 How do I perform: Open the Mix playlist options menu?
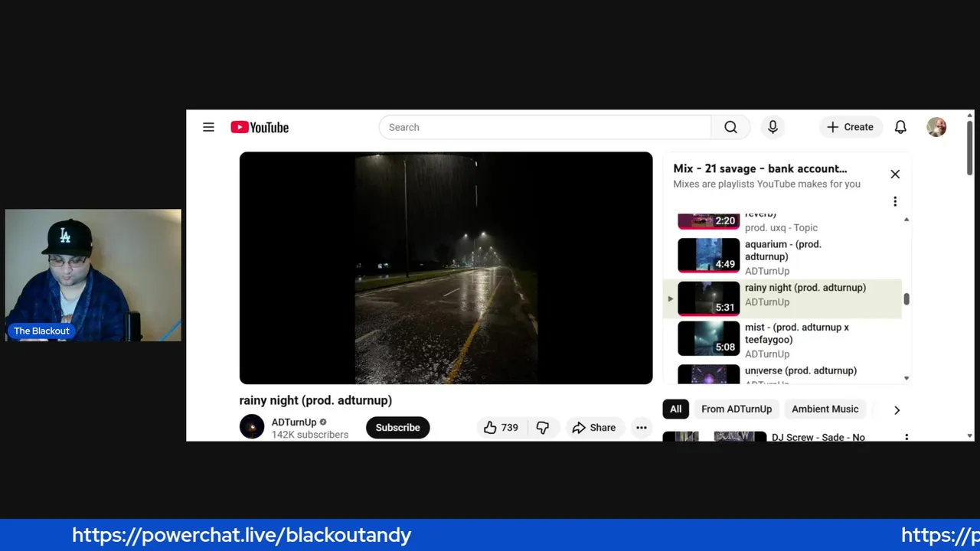895,201
